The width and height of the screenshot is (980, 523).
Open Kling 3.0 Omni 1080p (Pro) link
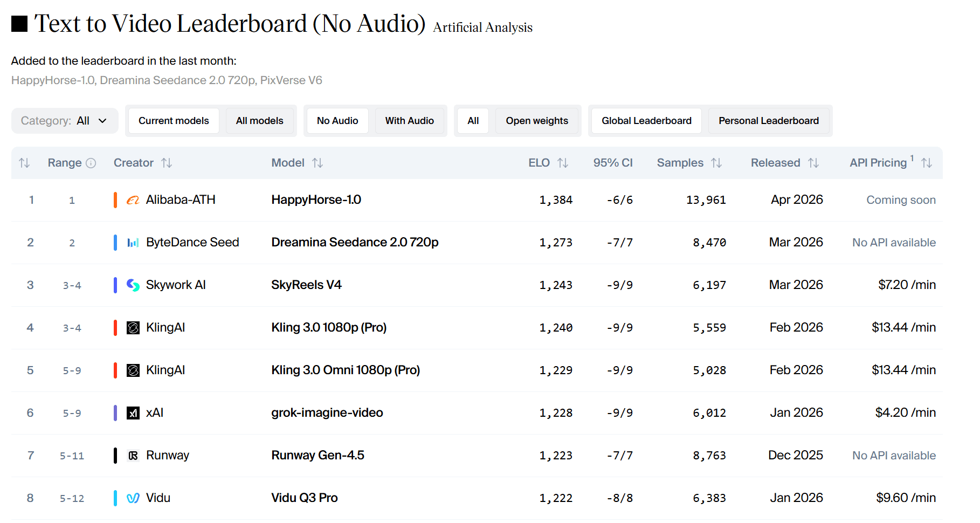[346, 370]
